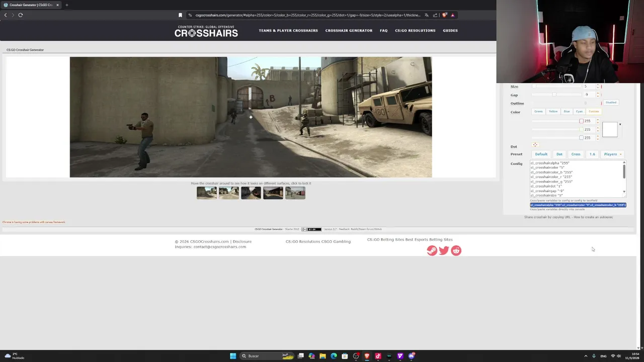Image resolution: width=644 pixels, height=362 pixels.
Task: Click the site settings icon left of URL
Action: tap(190, 15)
